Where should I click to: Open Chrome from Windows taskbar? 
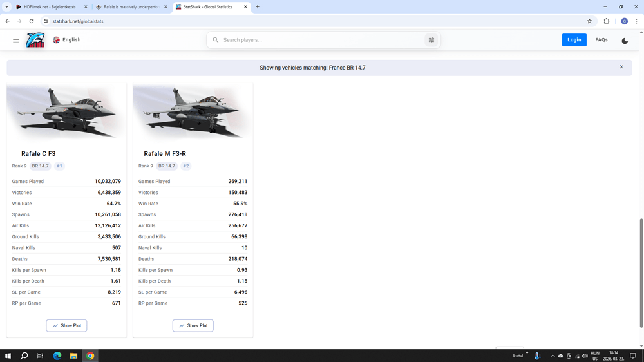pos(90,356)
